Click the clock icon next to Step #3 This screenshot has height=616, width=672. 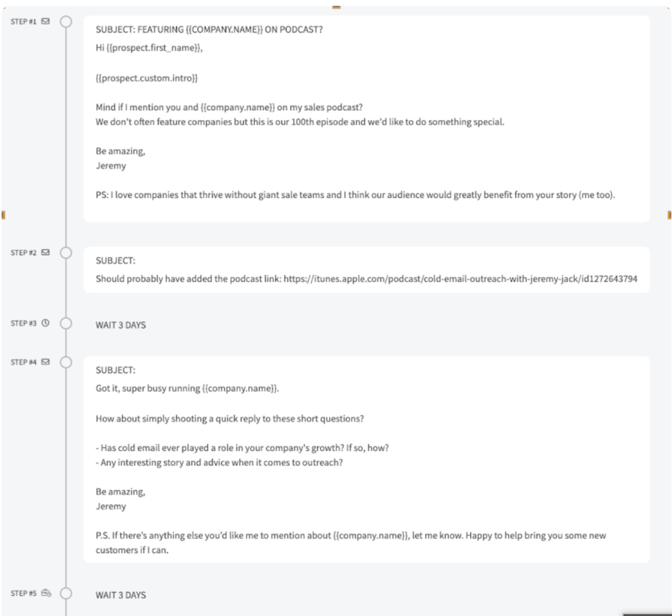coord(45,323)
